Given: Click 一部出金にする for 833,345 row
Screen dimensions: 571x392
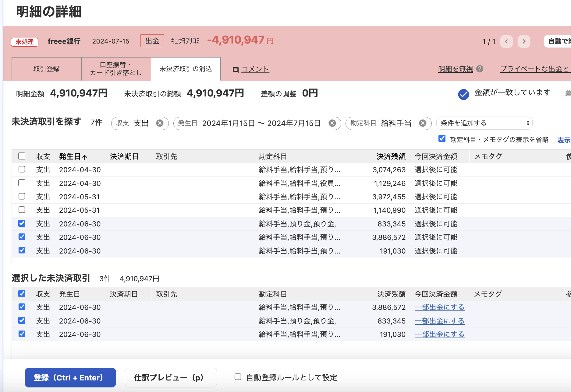Looking at the screenshot, I should coord(439,321).
